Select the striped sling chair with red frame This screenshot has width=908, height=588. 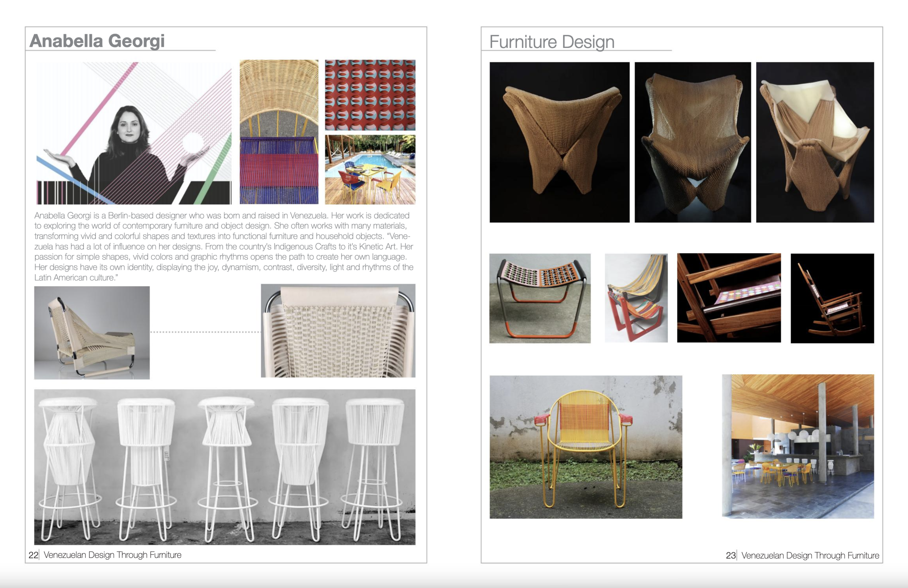coord(636,298)
